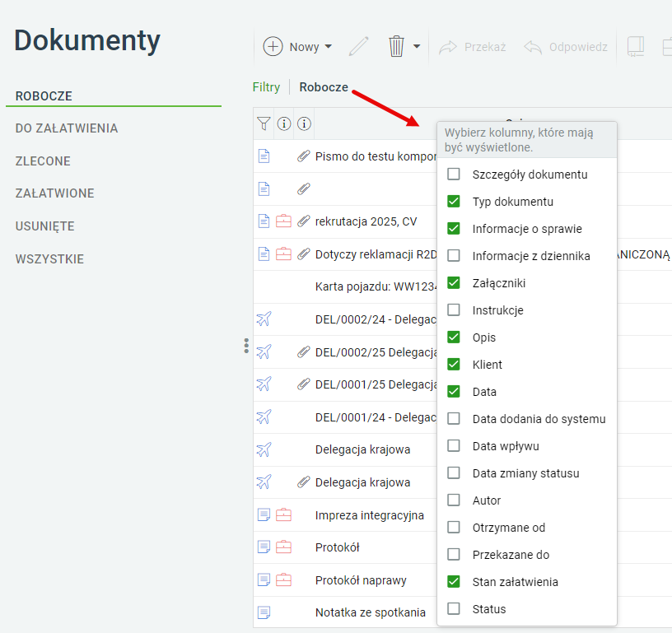The height and width of the screenshot is (633, 672).
Task: Click paperclip icon of Pismo do testu row
Action: coord(303,156)
